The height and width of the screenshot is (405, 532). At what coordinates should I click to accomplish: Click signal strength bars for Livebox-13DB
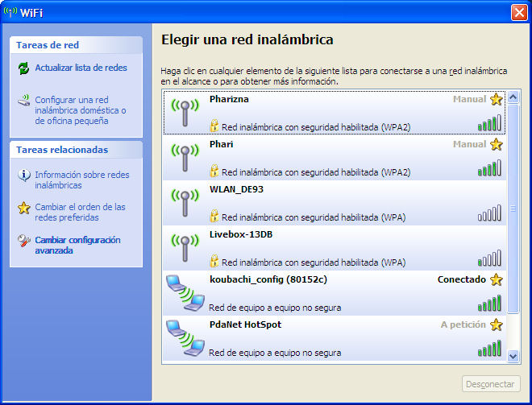[x=489, y=258]
